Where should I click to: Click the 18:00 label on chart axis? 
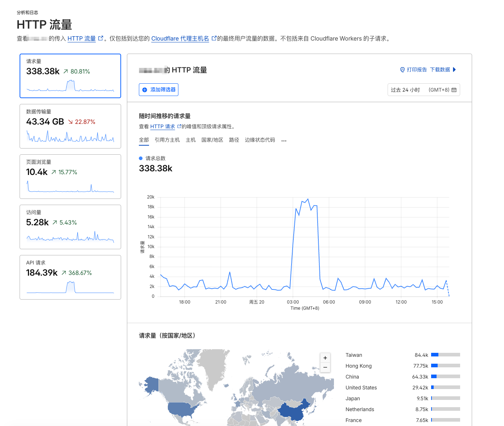coord(185,302)
